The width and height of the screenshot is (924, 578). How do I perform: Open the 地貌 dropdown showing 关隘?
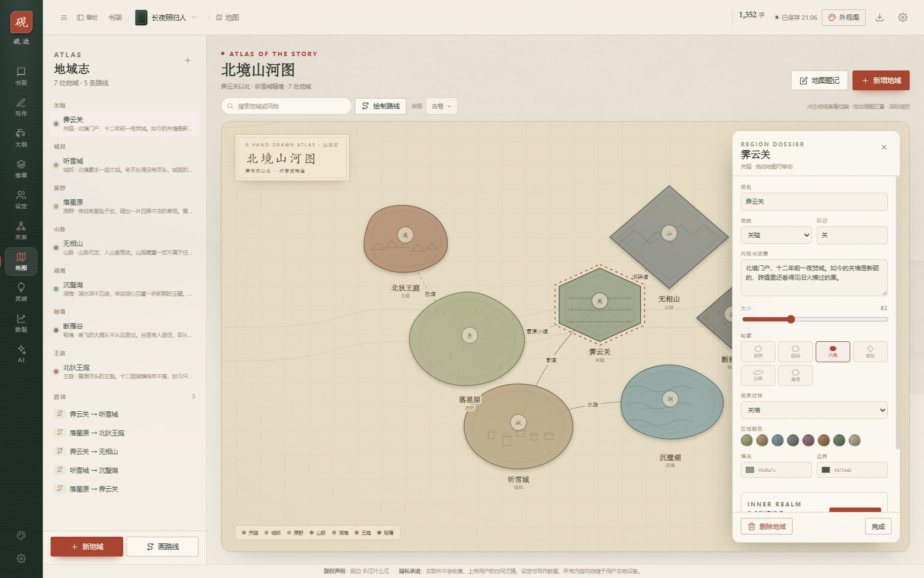point(776,235)
